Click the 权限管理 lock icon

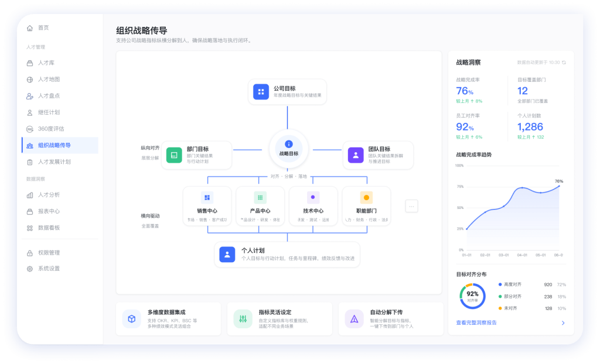(x=30, y=253)
